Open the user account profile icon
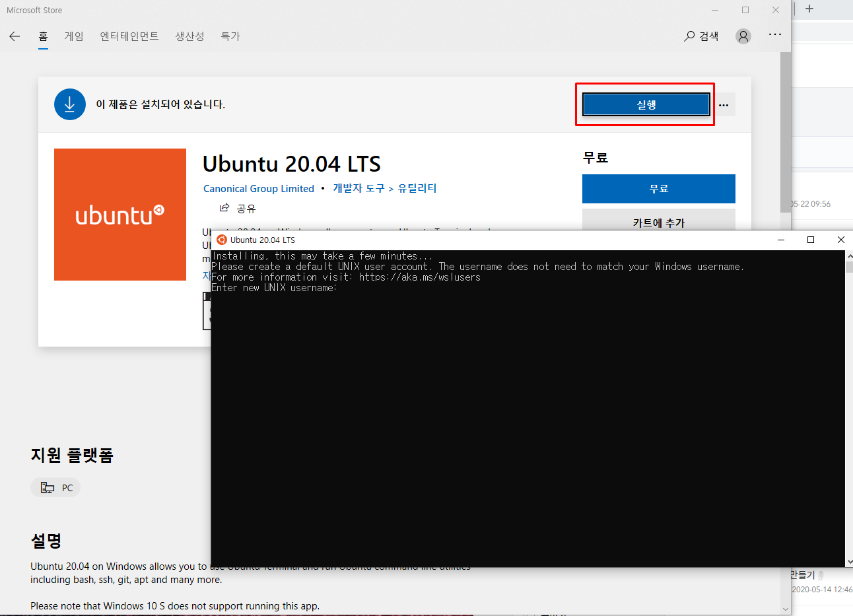853x616 pixels. (x=743, y=36)
